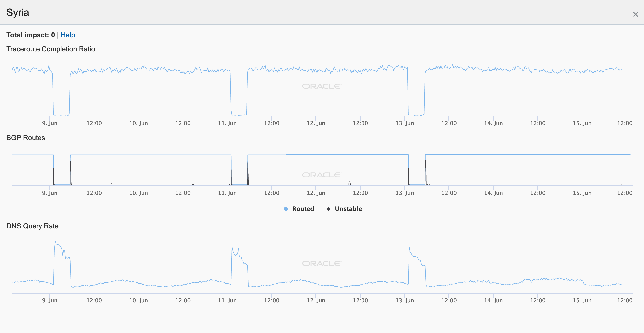Close the Syria dialog
This screenshot has width=644, height=333.
pos(635,14)
